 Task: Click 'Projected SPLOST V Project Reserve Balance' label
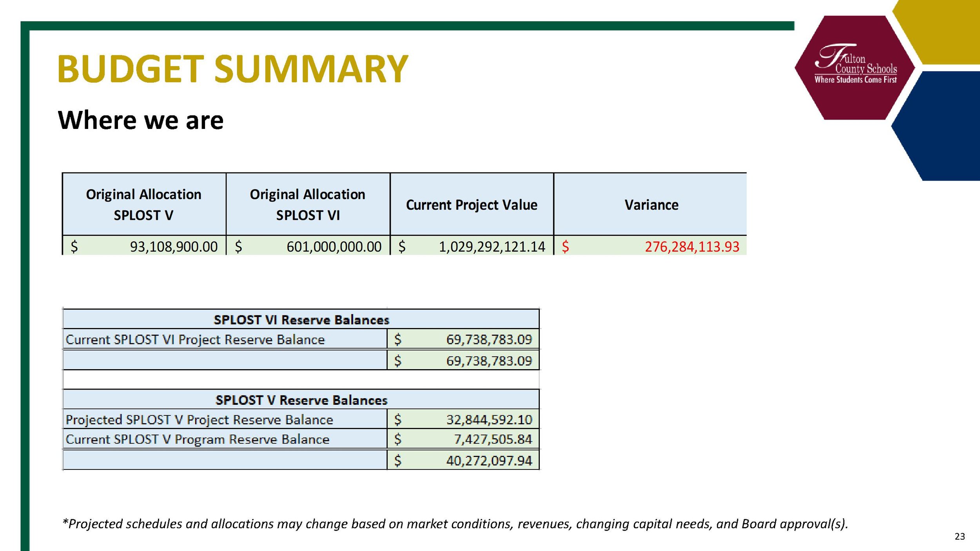coord(199,420)
